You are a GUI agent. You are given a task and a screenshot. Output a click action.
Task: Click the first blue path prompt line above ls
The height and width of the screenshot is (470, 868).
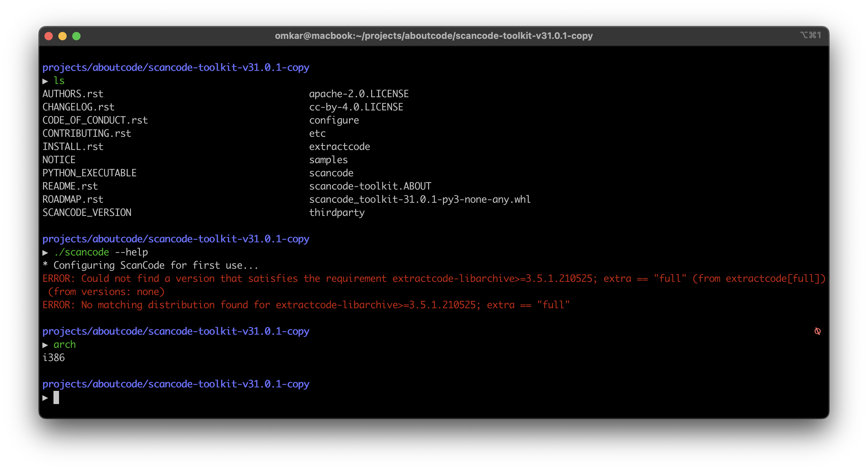pos(176,68)
